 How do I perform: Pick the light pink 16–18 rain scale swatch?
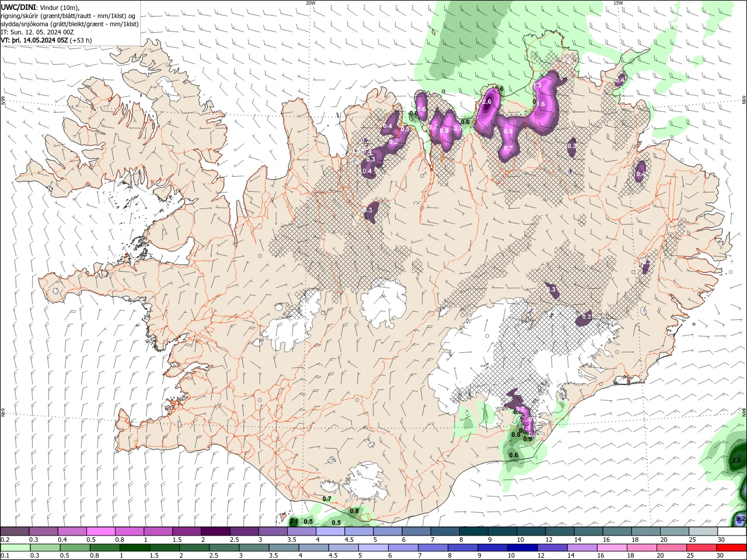tap(612, 548)
